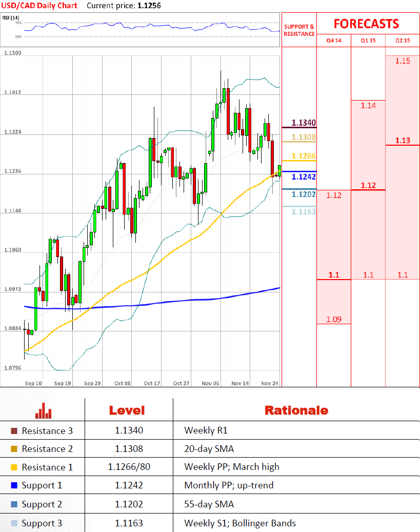
Task: Click the 1.1242 support level label on chart
Action: point(304,176)
